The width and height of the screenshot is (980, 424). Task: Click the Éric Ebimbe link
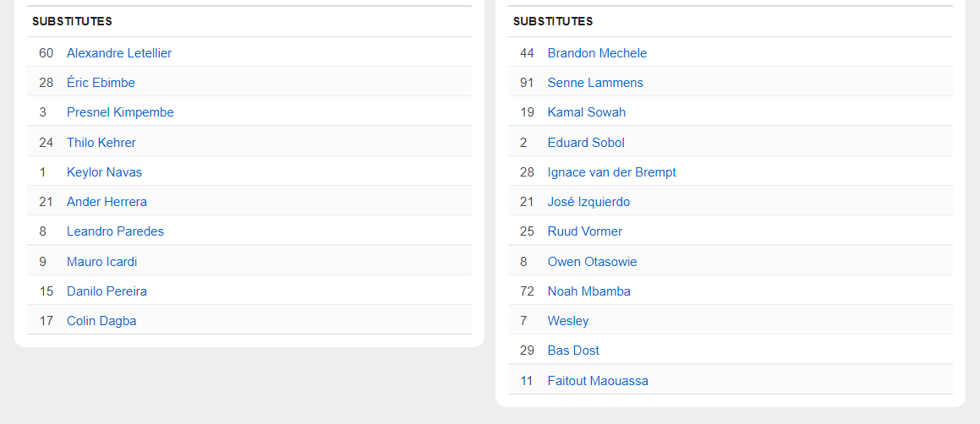coord(101,83)
